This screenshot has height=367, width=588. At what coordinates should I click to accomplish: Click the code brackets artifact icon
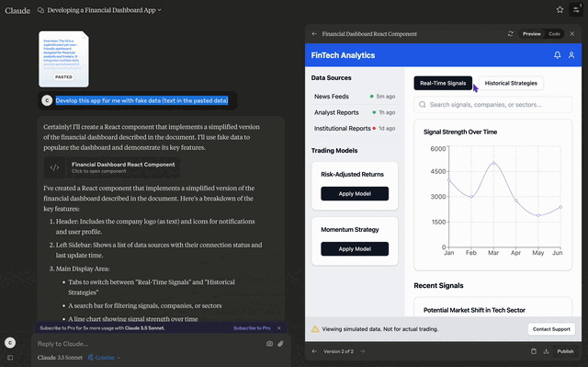click(x=55, y=167)
